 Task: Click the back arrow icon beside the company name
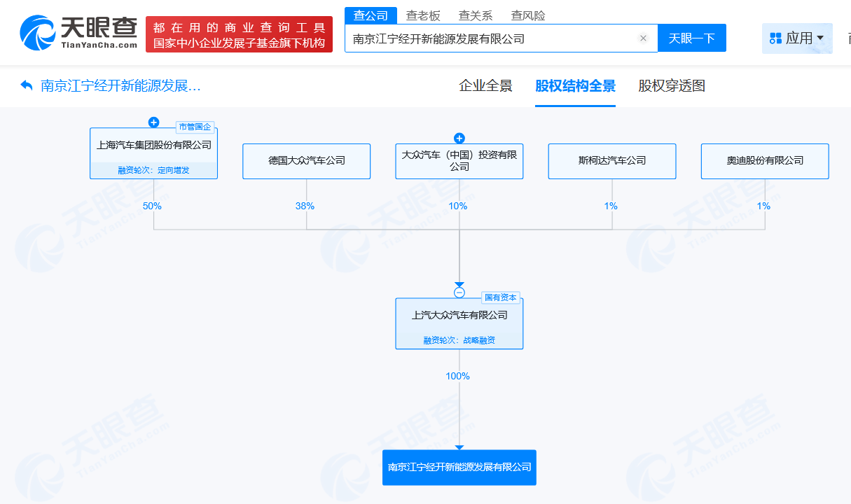pos(27,85)
